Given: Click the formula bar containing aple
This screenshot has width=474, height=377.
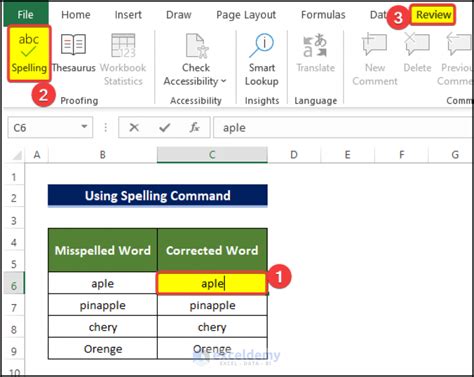Looking at the screenshot, I should (x=343, y=127).
